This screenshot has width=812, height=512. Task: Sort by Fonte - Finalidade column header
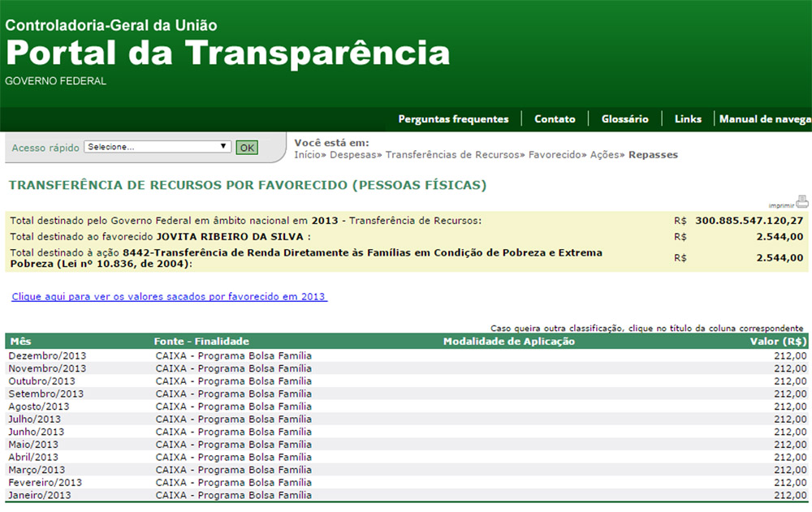click(x=201, y=341)
